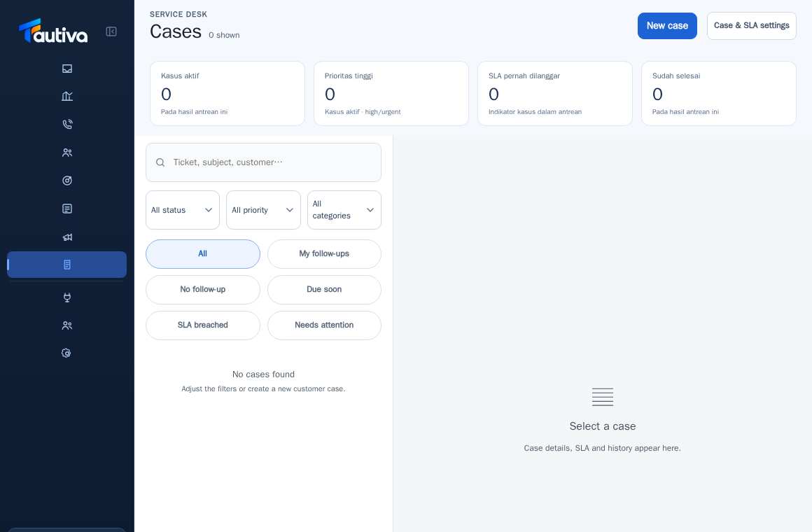Click "Adjust the filters or create a new customer case."
Screen dimensions: 812x532
pos(264,389)
